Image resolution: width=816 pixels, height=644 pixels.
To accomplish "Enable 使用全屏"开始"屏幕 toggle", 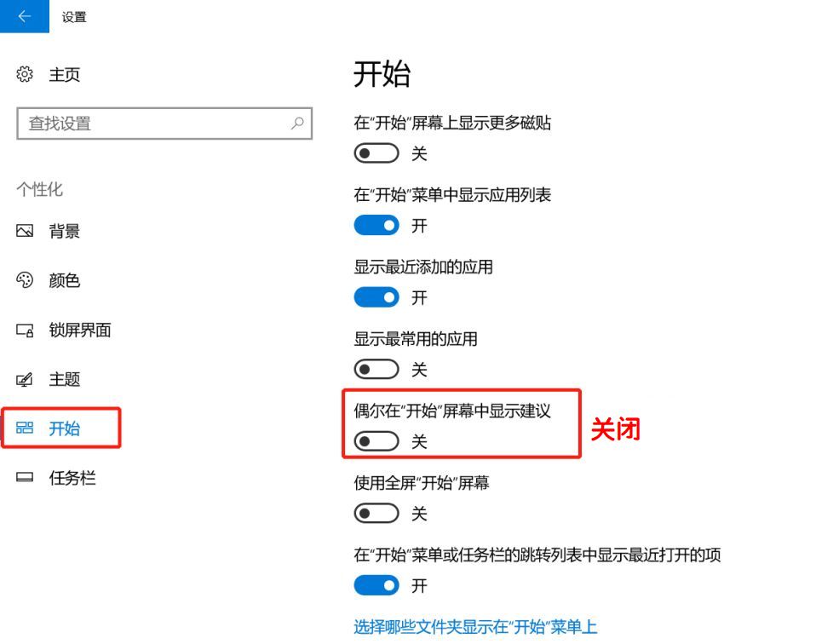I will (x=377, y=513).
